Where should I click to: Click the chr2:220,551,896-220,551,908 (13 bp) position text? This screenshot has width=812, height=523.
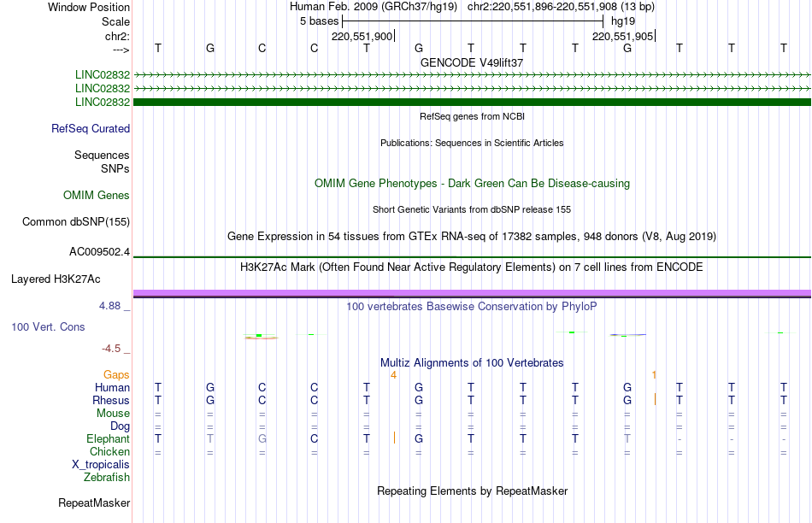point(561,7)
